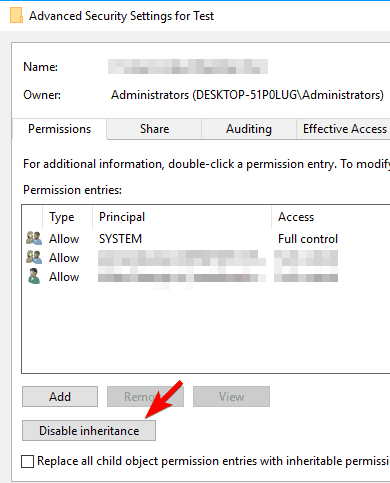Screen dimensions: 390x483
Task: Click the Disable inheritance button
Action: pyautogui.click(x=89, y=431)
